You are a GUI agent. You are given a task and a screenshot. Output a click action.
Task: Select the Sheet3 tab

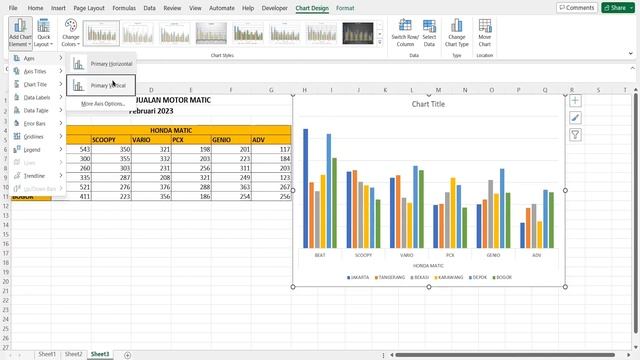[100, 354]
